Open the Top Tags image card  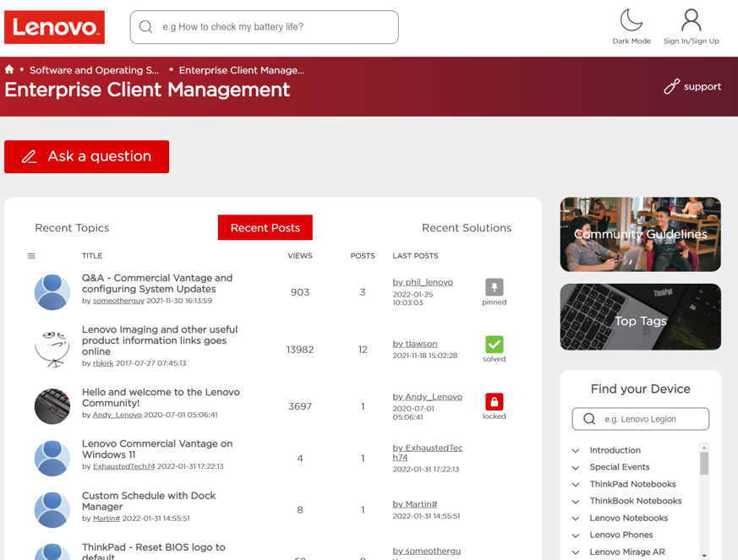click(x=640, y=317)
